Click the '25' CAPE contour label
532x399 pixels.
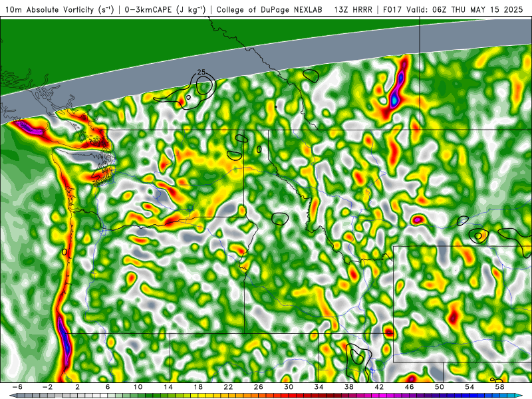pyautogui.click(x=201, y=72)
